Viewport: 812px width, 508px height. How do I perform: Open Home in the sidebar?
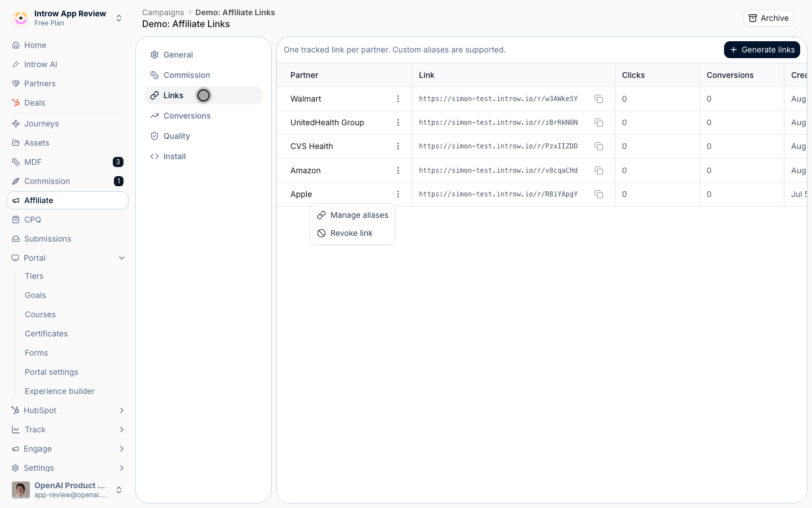(68, 45)
